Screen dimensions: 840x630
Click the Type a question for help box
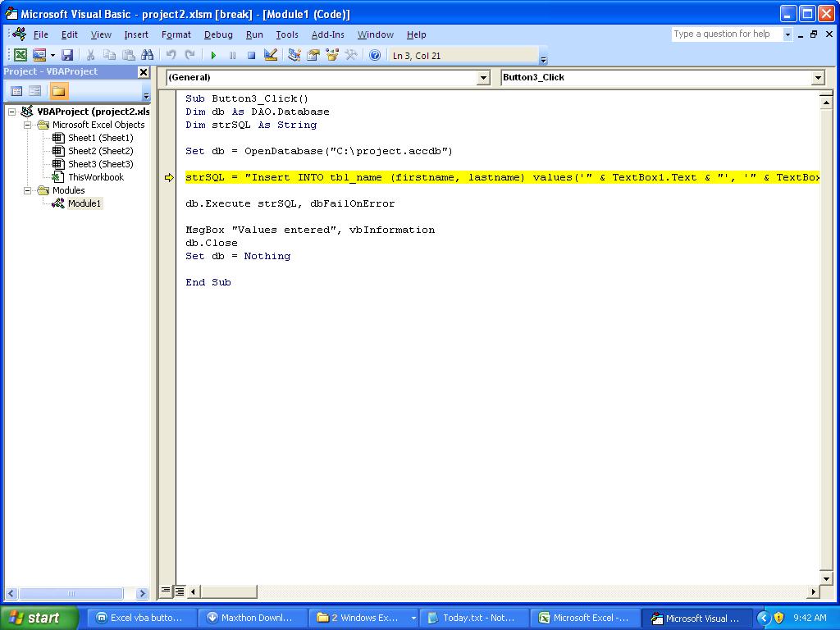(727, 34)
